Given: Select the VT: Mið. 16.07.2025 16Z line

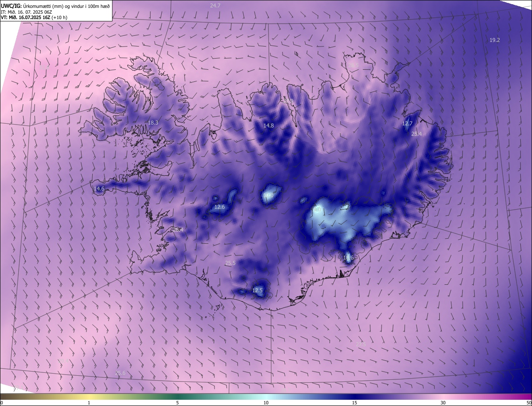Looking at the screenshot, I should (x=26, y=17).
